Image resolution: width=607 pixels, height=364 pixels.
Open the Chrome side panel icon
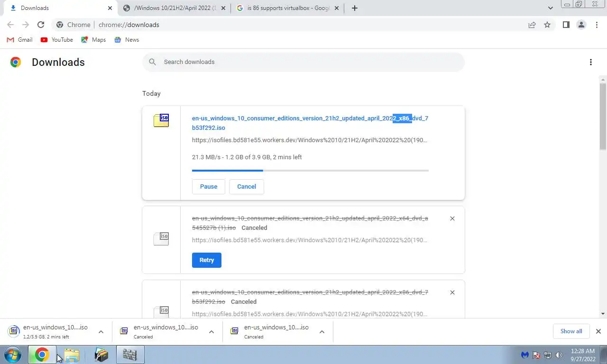[566, 25]
